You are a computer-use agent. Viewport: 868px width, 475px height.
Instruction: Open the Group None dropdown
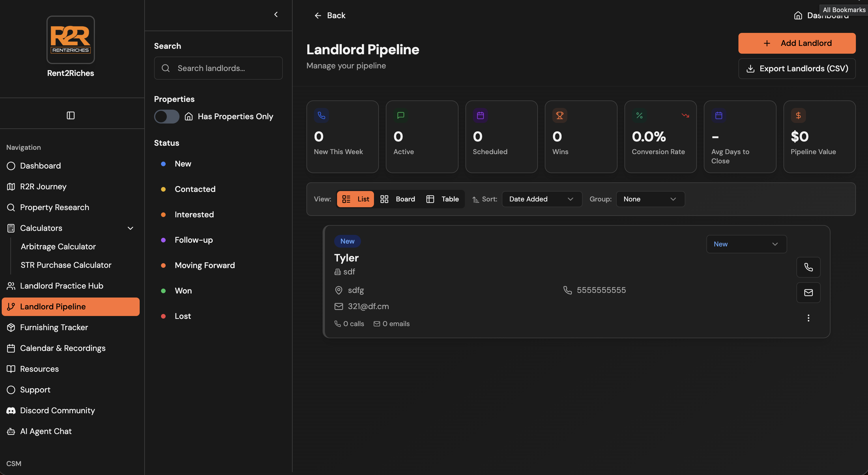pyautogui.click(x=650, y=199)
